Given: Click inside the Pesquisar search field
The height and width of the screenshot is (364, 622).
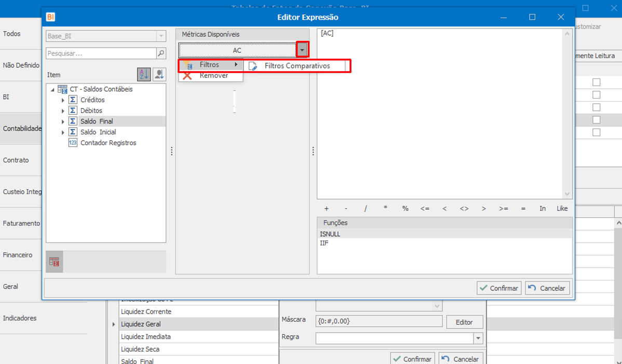Looking at the screenshot, I should [101, 53].
